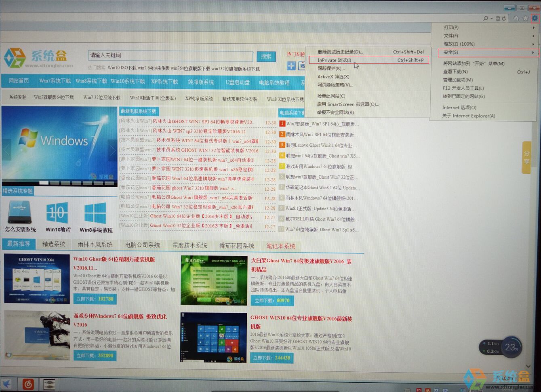Open 电脑系统教程 navigation item

pyautogui.click(x=274, y=83)
